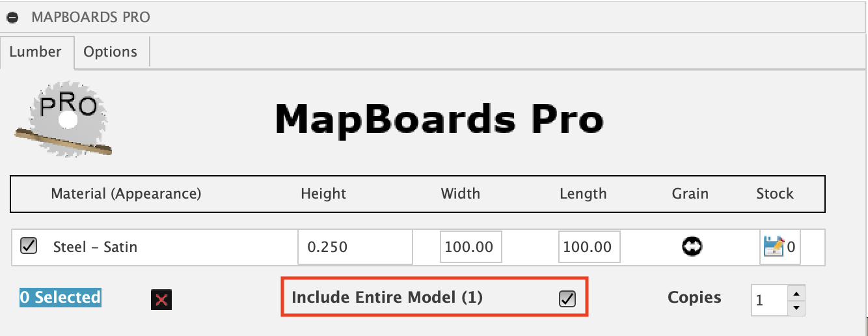868x336 pixels.
Task: Click the Width input field
Action: click(470, 247)
